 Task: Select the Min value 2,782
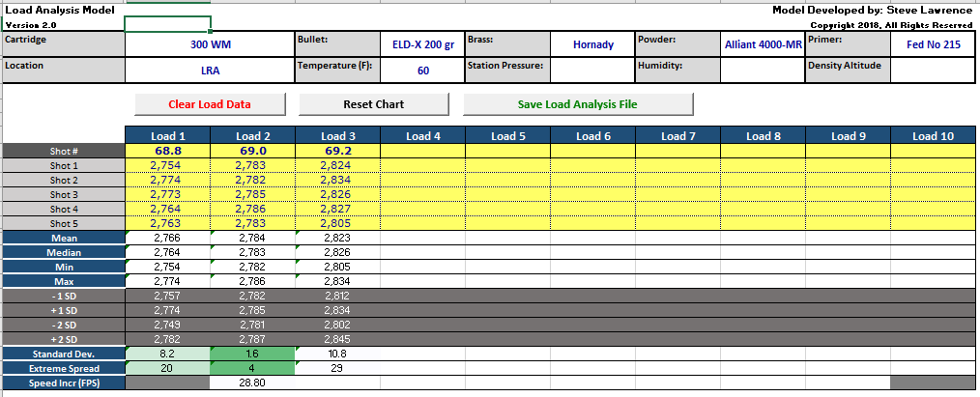point(253,267)
